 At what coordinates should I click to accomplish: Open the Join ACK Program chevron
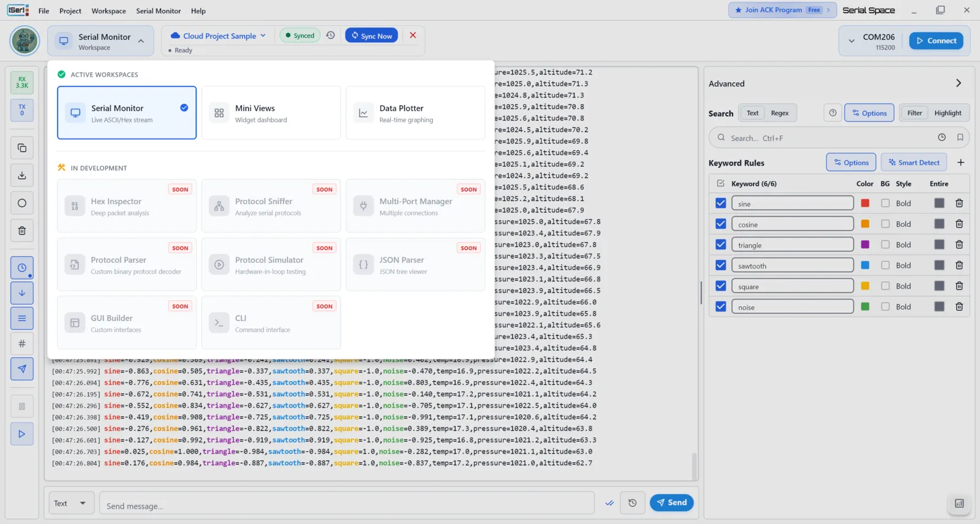click(828, 10)
